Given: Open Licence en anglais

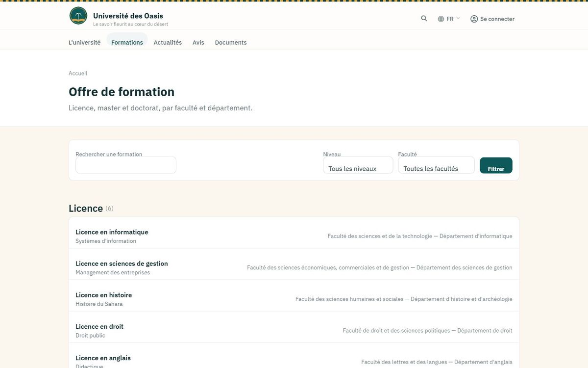Looking at the screenshot, I should (103, 358).
